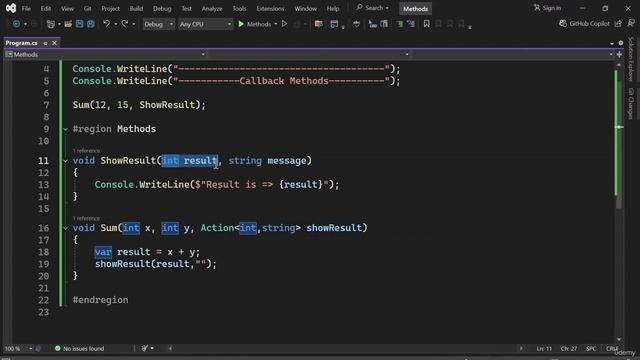The image size is (640, 360).
Task: Pin the Program.cs tab
Action: coord(45,43)
